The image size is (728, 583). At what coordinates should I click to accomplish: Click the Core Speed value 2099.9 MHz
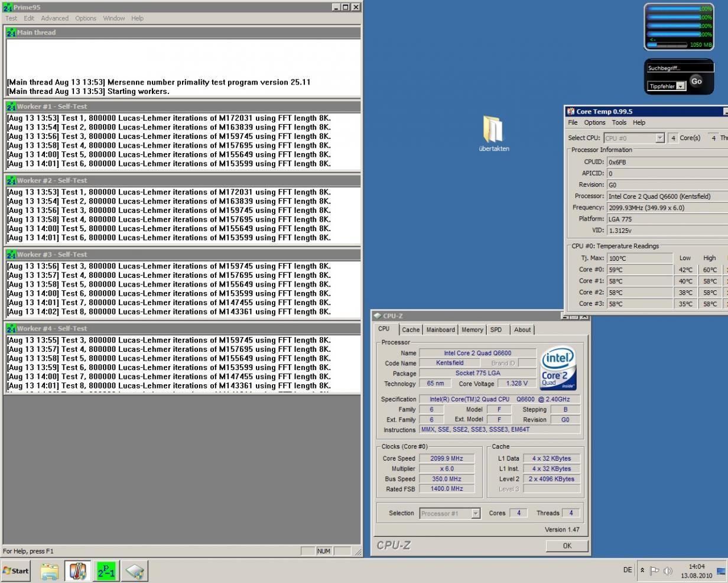coord(447,458)
